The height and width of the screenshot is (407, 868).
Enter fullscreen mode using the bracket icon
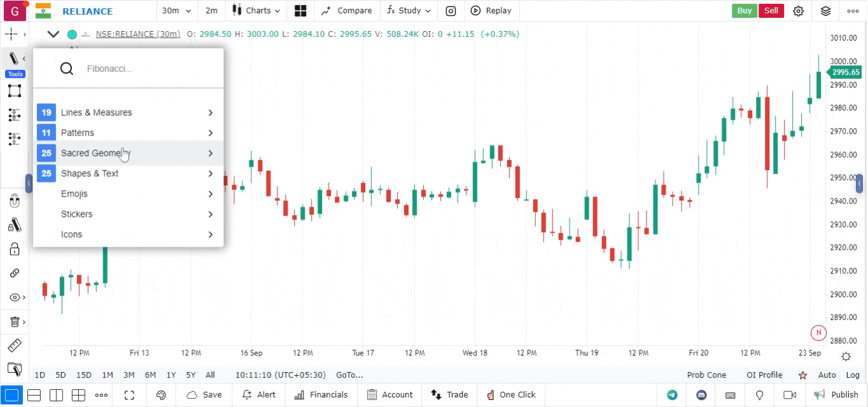coord(129,395)
